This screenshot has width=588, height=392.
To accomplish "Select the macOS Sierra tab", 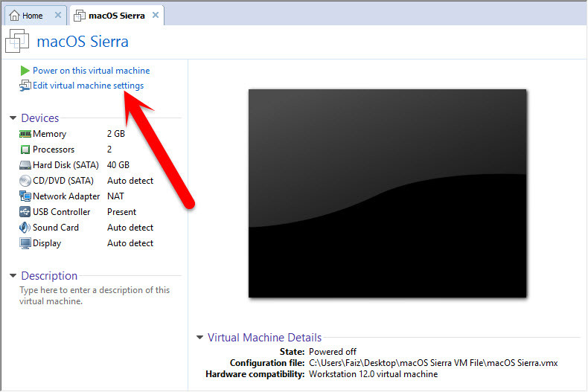I will [117, 16].
